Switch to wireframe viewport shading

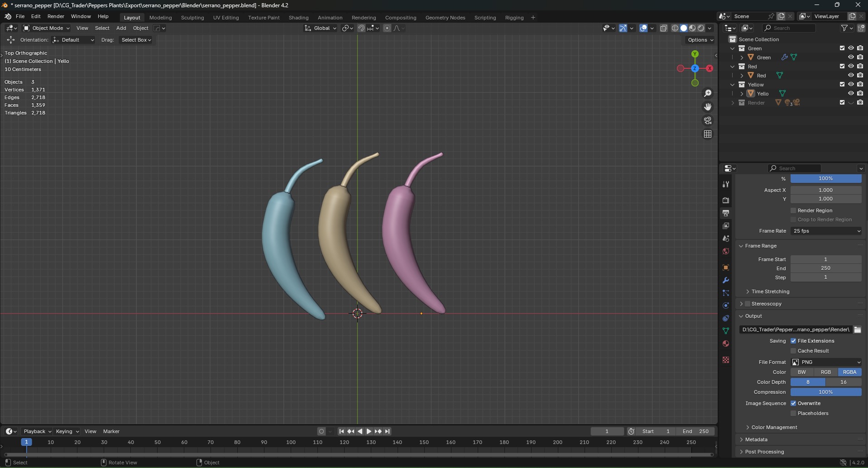(675, 28)
